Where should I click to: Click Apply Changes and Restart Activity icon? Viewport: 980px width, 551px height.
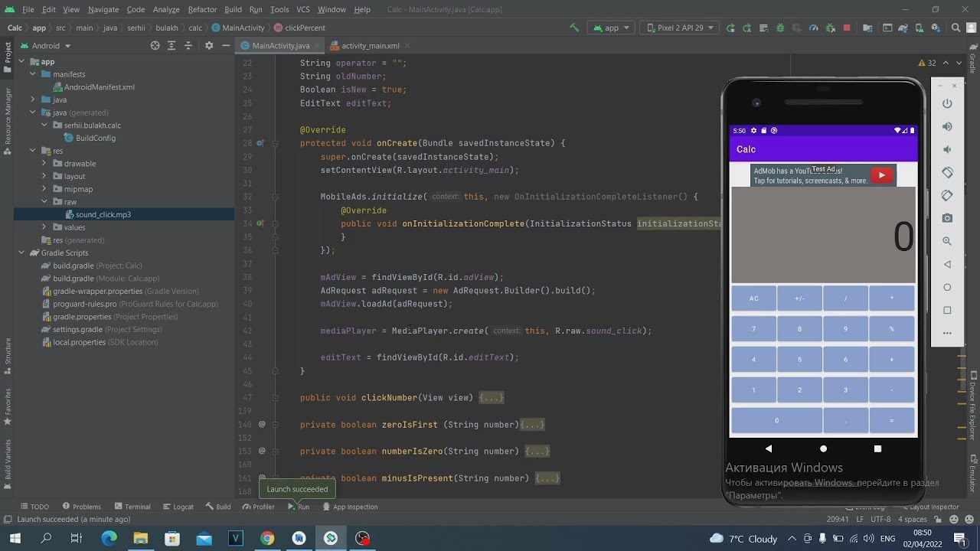(x=746, y=28)
